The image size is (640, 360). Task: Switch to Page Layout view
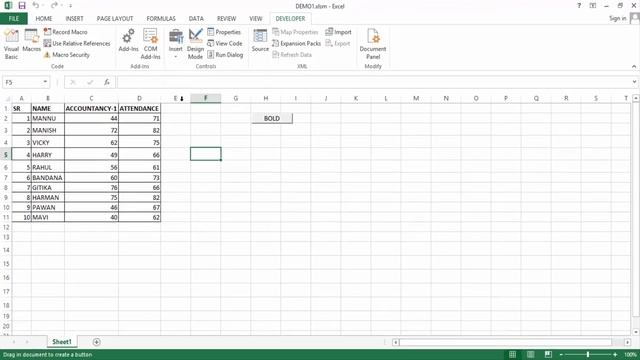point(530,354)
